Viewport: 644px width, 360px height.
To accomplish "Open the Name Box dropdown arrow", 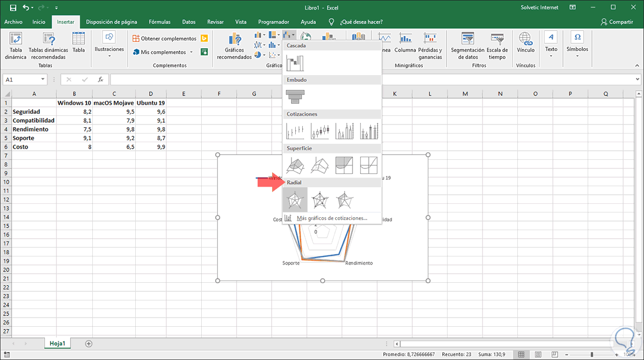I will click(43, 79).
